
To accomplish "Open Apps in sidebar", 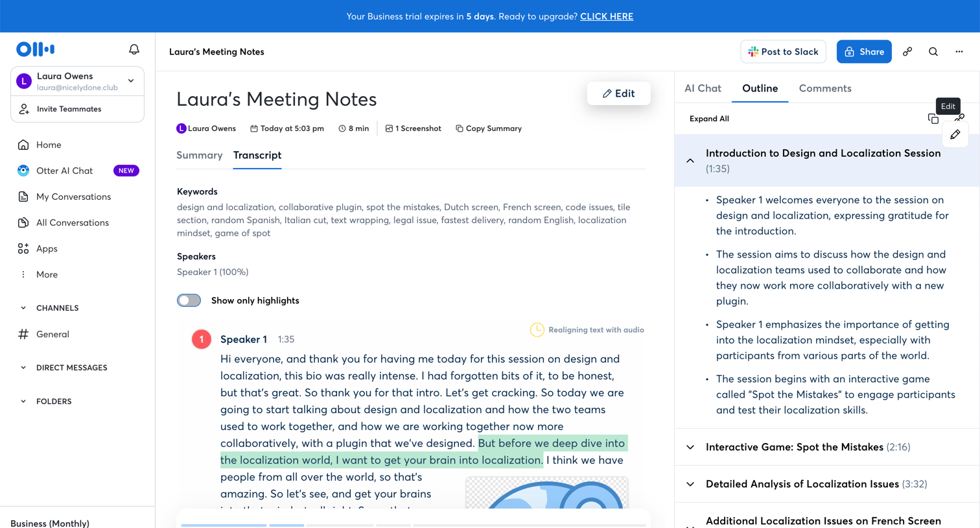I will tap(47, 248).
